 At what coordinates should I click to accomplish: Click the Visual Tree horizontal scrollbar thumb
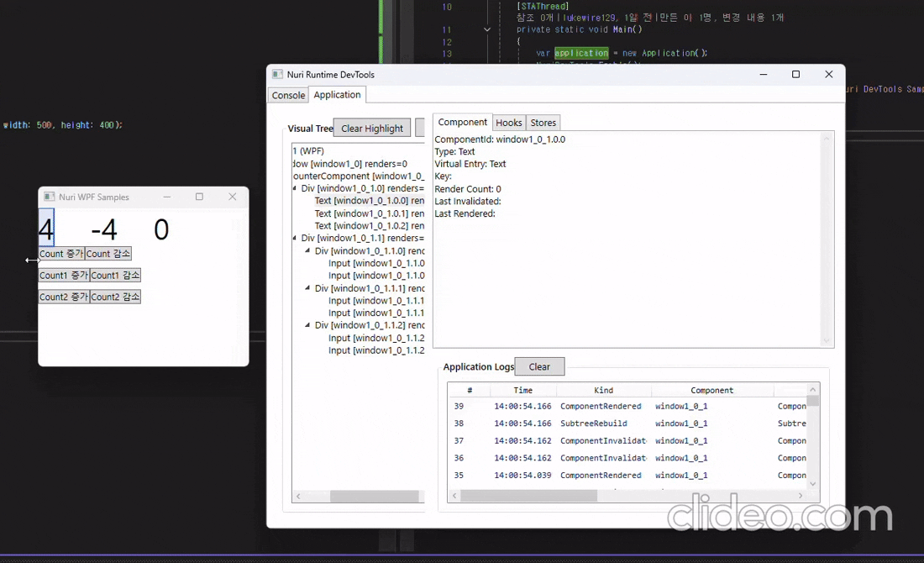click(374, 497)
